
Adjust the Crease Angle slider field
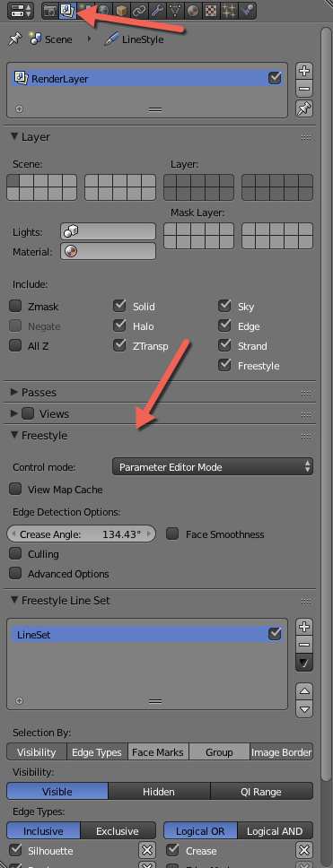pyautogui.click(x=81, y=534)
